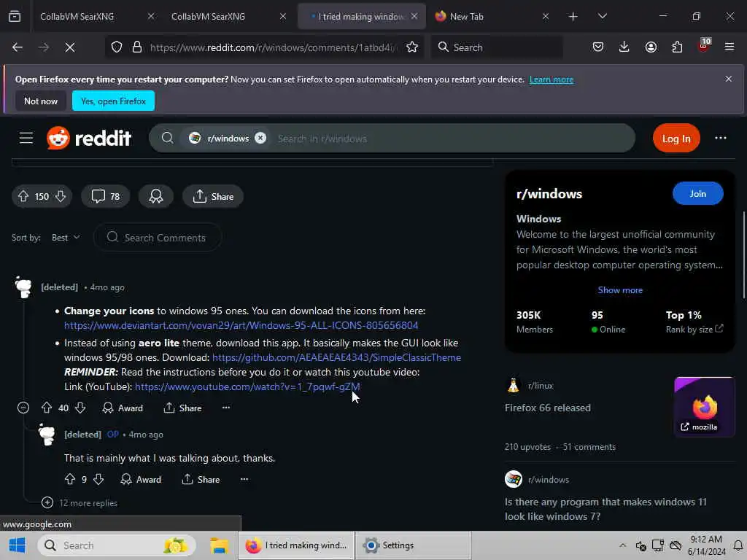
Task: Open Reddit header three-dot menu
Action: [x=720, y=138]
